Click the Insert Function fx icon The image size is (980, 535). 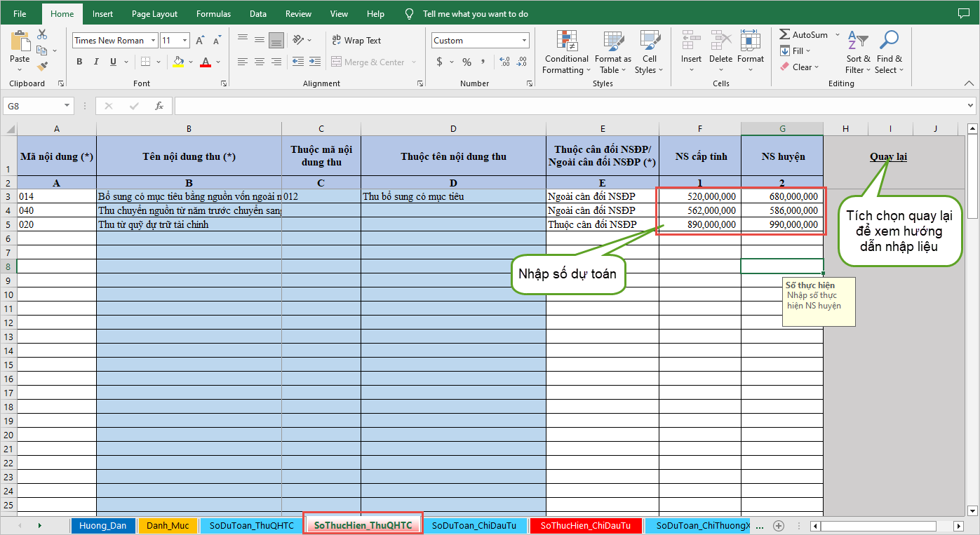click(x=159, y=106)
